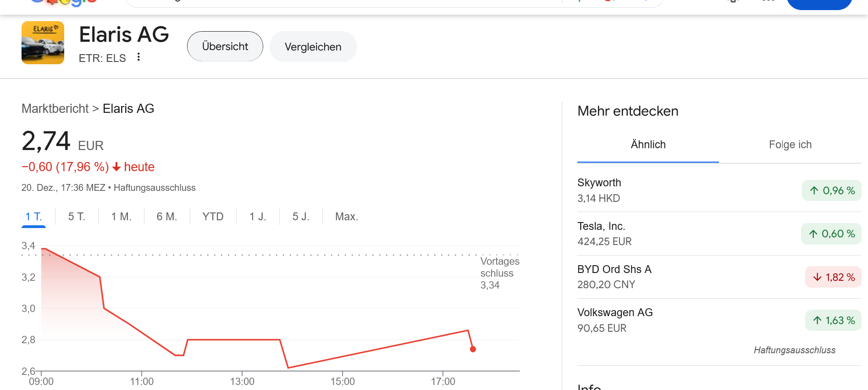
Task: Switch chart to 1 M. range
Action: coord(121,217)
